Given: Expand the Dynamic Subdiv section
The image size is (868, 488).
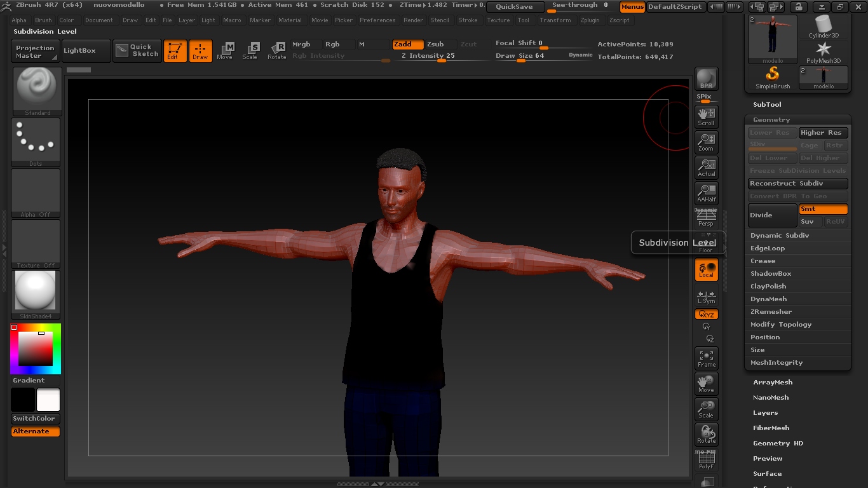Looking at the screenshot, I should (779, 236).
